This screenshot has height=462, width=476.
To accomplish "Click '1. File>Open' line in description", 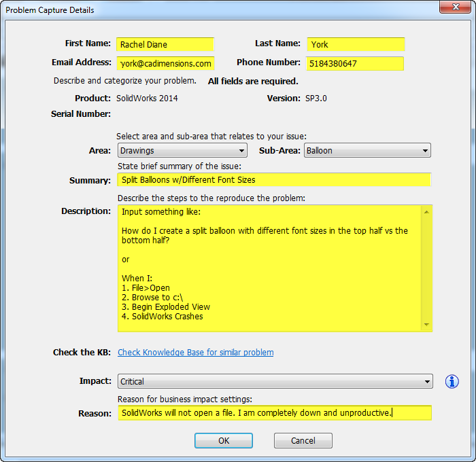I will coord(146,288).
